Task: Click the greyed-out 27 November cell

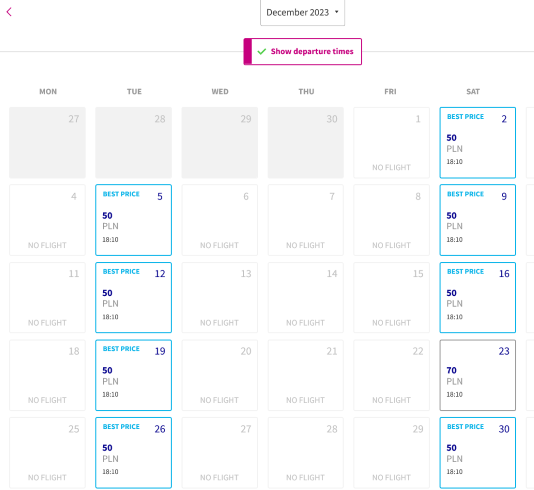Action: click(47, 143)
